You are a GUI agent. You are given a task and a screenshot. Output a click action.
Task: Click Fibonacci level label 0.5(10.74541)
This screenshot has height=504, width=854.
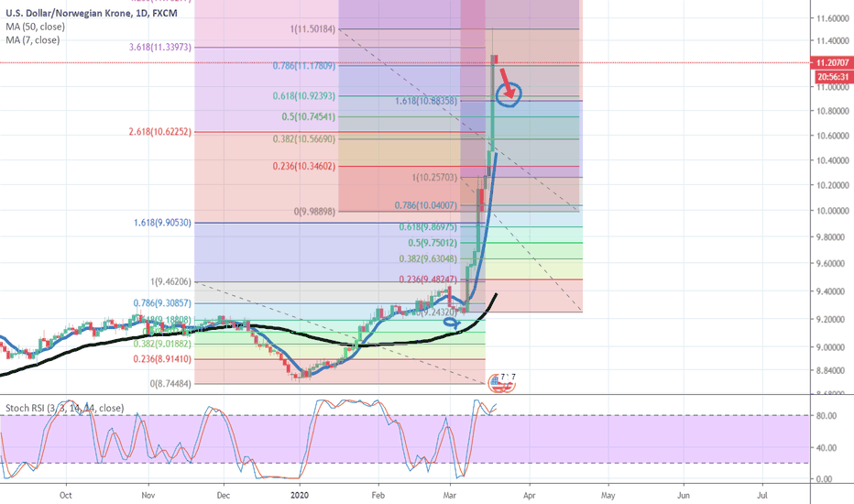pyautogui.click(x=308, y=117)
